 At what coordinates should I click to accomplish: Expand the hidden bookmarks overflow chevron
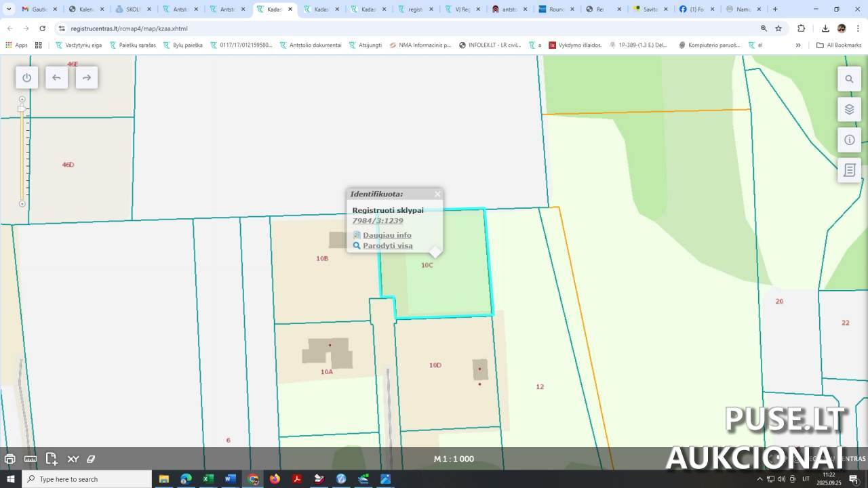pos(798,45)
